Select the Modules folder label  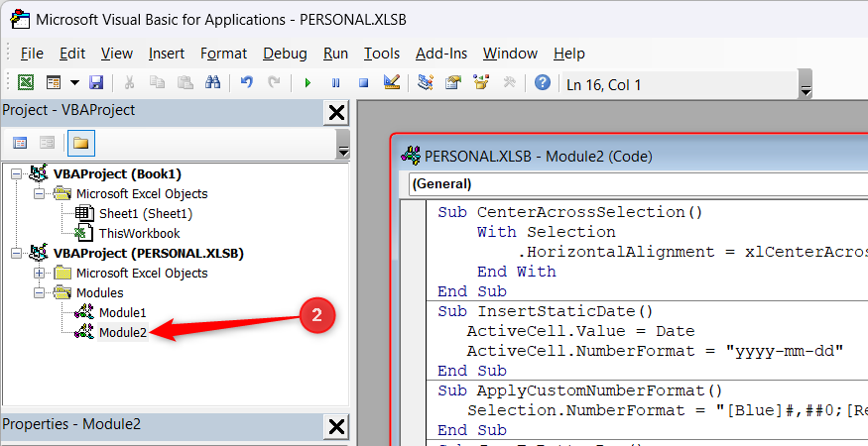(99, 292)
